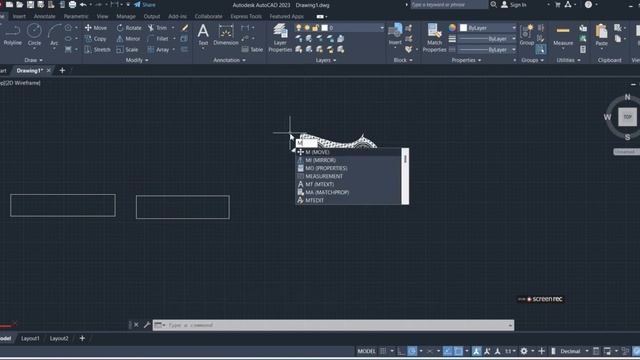Activate the Fillet command
The height and width of the screenshot is (360, 640).
[x=158, y=39]
